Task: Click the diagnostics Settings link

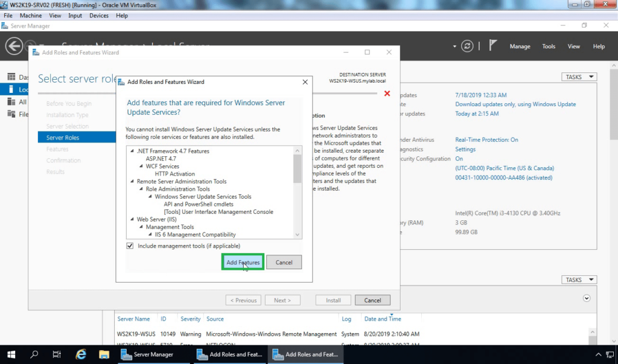Action: tap(465, 149)
